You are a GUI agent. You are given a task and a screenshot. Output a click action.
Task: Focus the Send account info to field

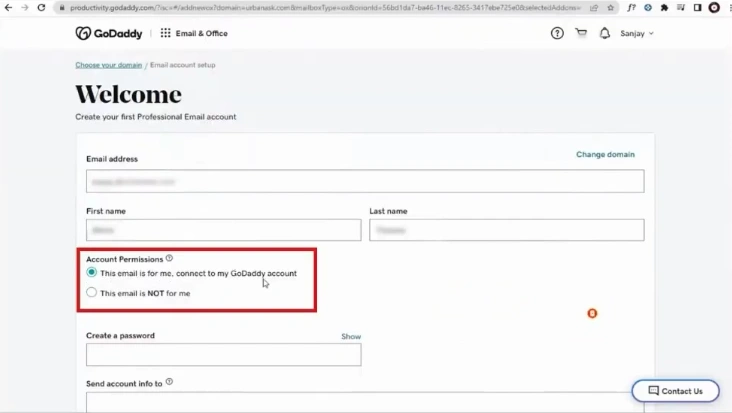(365, 402)
